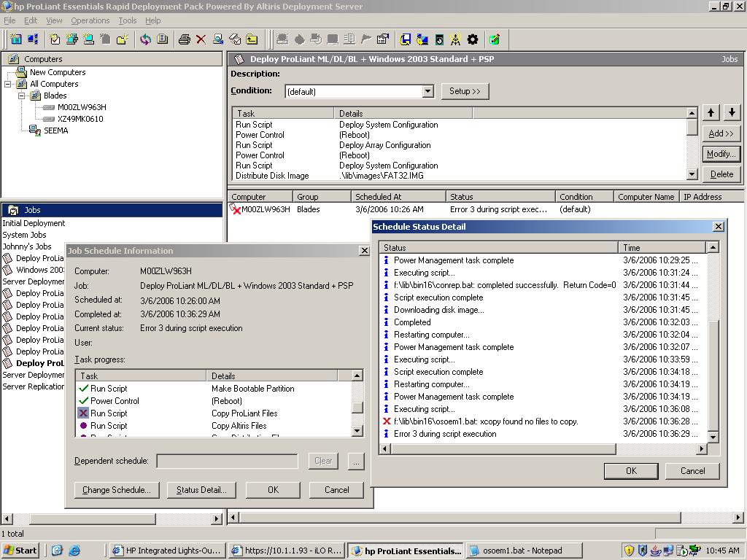Click the ellipsis browse button beside Dependent schedule
747x560 pixels.
pos(356,461)
